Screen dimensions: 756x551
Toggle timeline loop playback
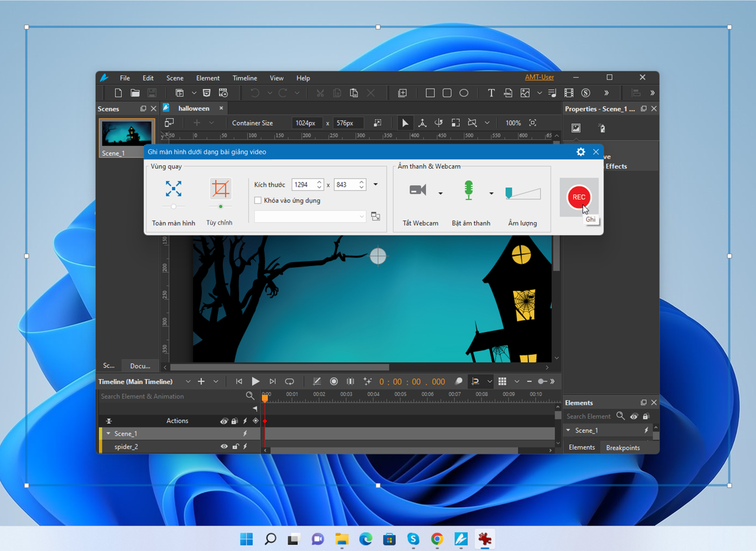[289, 382]
